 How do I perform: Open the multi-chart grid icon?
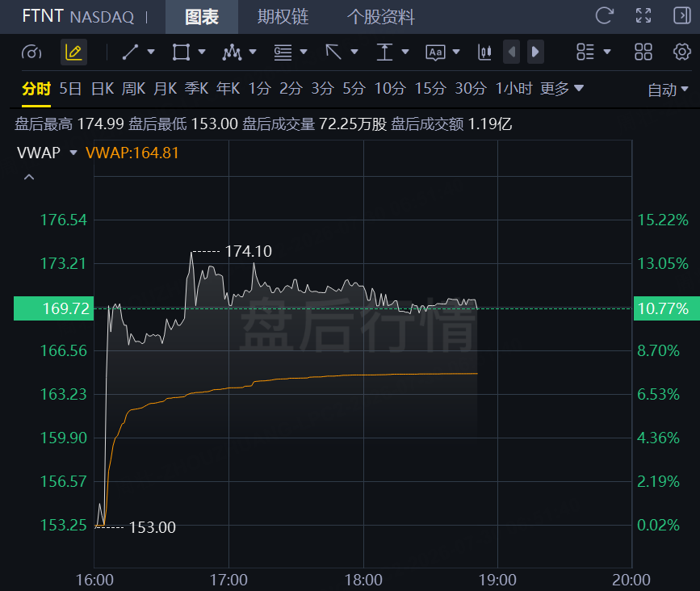[643, 52]
